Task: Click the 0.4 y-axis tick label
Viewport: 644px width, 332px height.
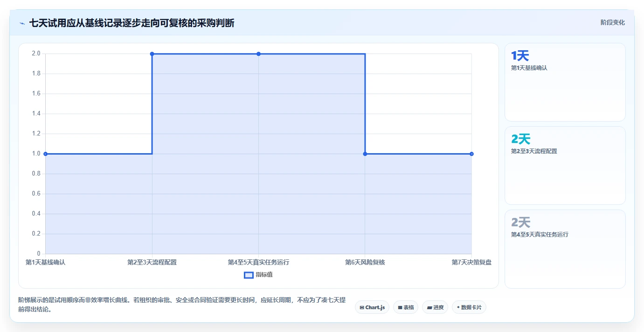Action: coord(36,214)
